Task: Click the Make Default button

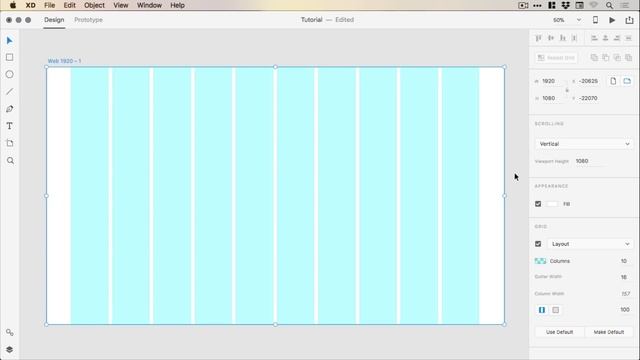Action: pyautogui.click(x=609, y=332)
